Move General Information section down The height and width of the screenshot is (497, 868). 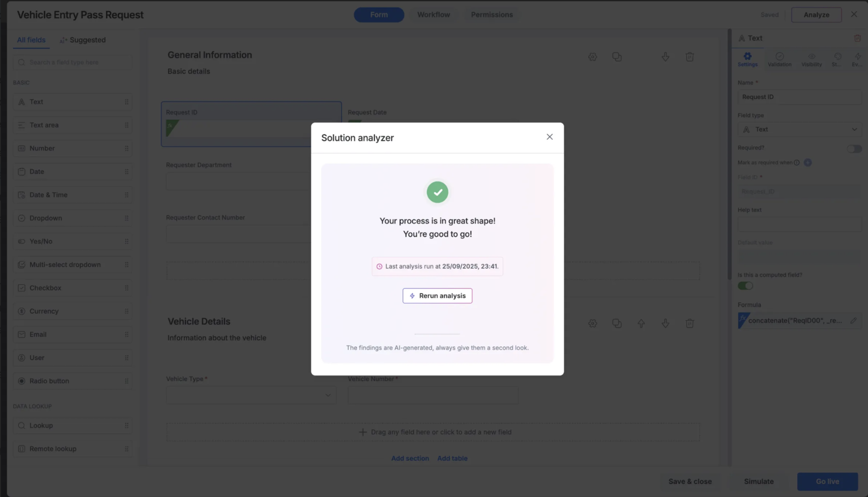click(665, 57)
